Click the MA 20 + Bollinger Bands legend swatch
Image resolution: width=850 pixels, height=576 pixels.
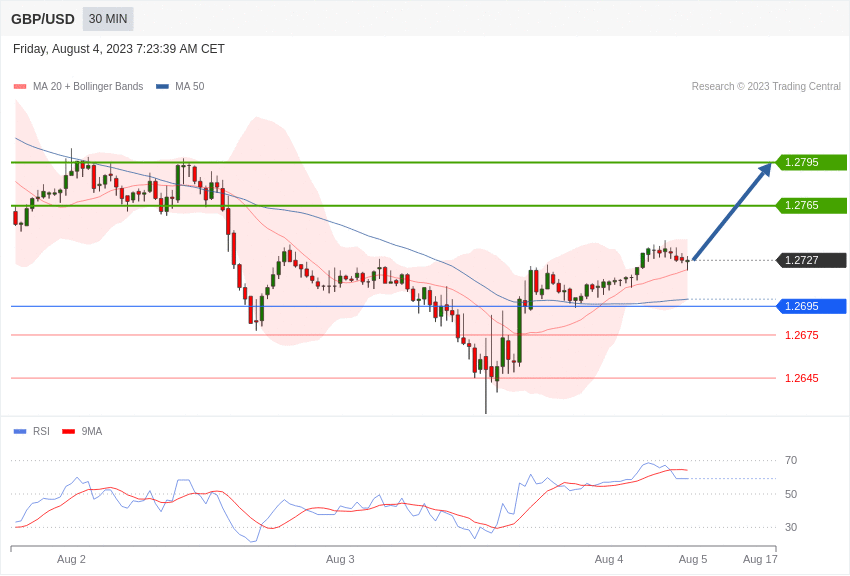(20, 87)
